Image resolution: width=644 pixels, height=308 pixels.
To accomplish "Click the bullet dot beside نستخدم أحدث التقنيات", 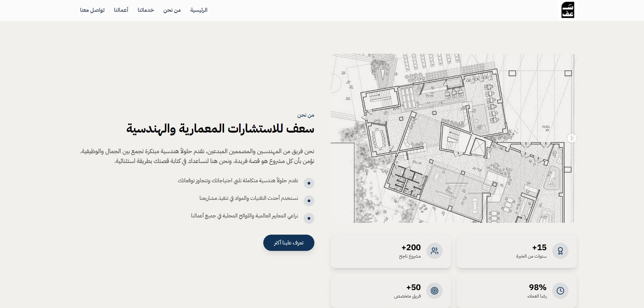I will tap(309, 201).
